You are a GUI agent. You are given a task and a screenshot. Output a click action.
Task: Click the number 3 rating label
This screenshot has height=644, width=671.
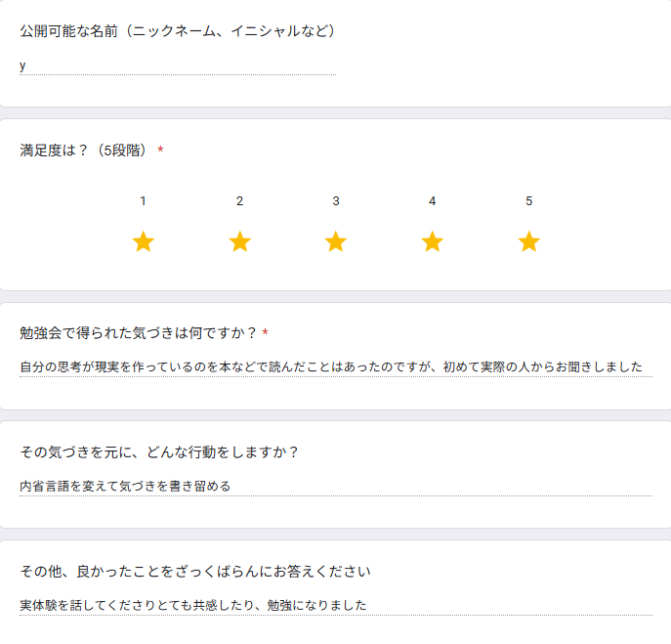tap(336, 201)
